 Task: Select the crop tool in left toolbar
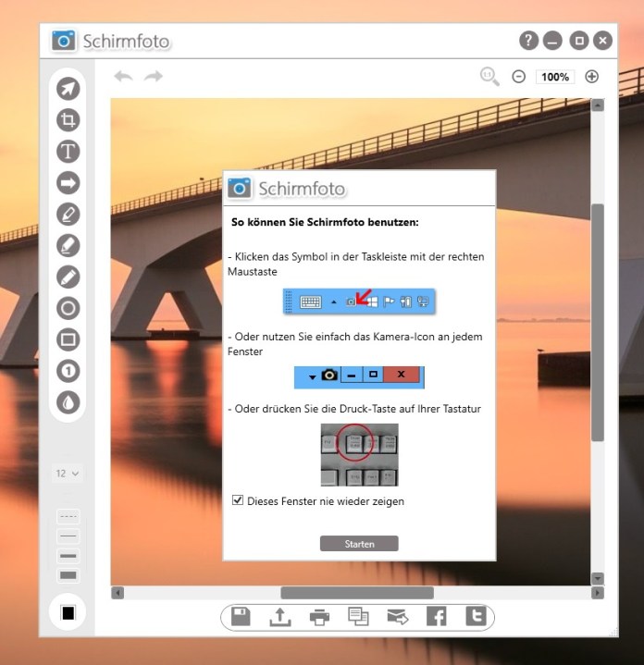pyautogui.click(x=68, y=119)
